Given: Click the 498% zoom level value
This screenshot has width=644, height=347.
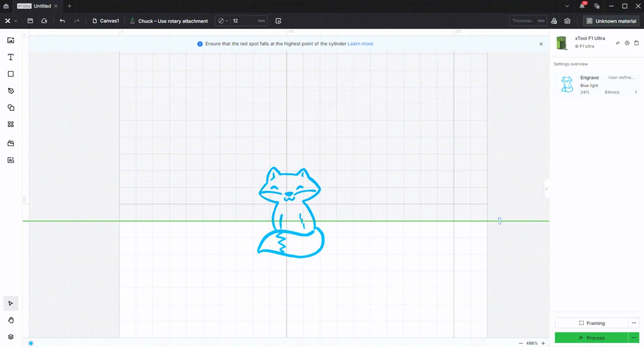Looking at the screenshot, I should 532,343.
